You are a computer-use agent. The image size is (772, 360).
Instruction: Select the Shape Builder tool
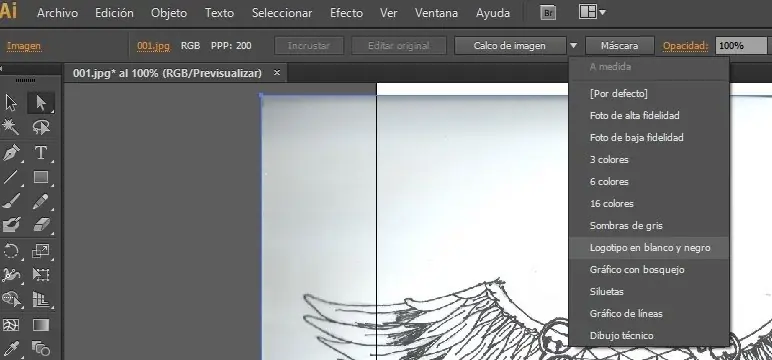(x=11, y=298)
